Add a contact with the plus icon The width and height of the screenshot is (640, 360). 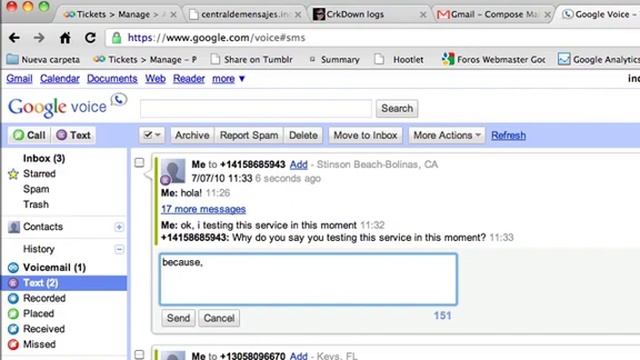tap(119, 227)
